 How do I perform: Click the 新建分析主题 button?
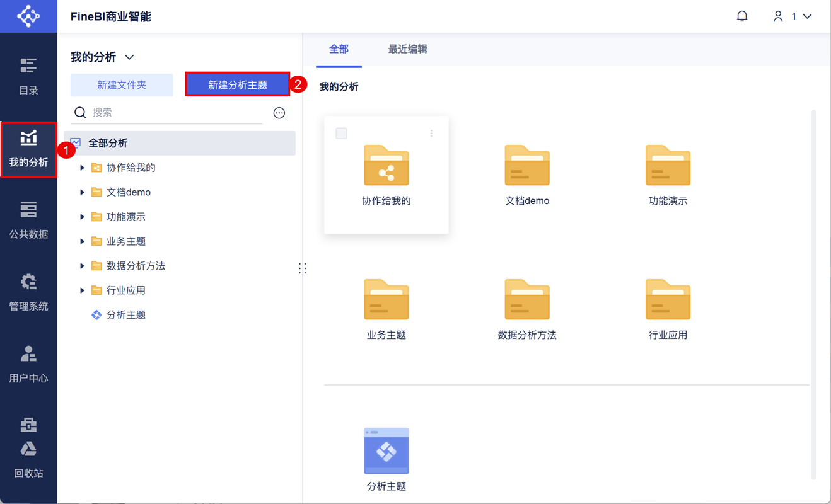(238, 84)
